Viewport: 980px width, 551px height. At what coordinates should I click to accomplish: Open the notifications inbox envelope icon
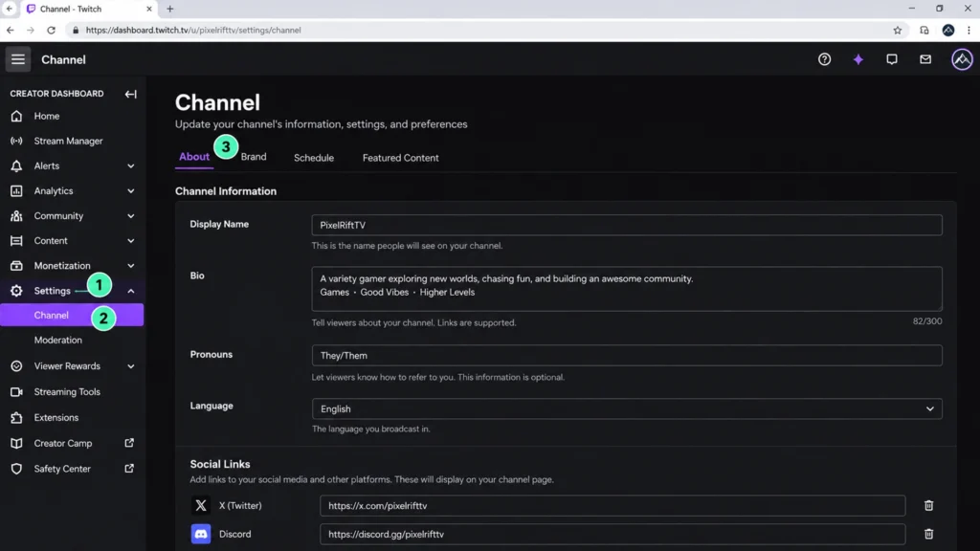[925, 59]
